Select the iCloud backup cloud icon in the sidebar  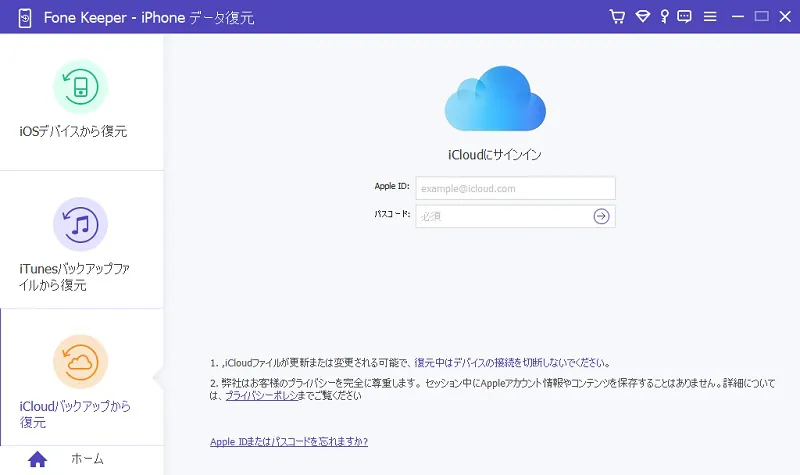pos(80,362)
